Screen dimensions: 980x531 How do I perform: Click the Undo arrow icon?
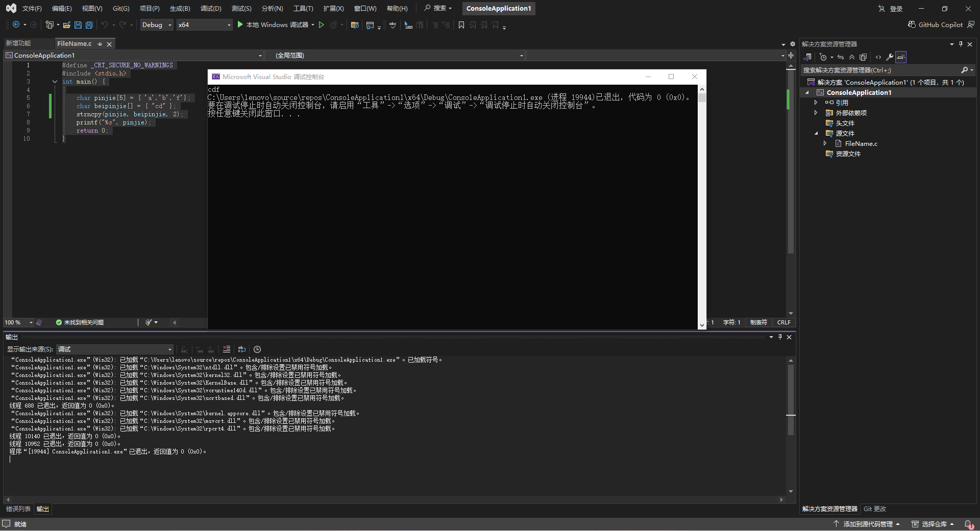[105, 24]
